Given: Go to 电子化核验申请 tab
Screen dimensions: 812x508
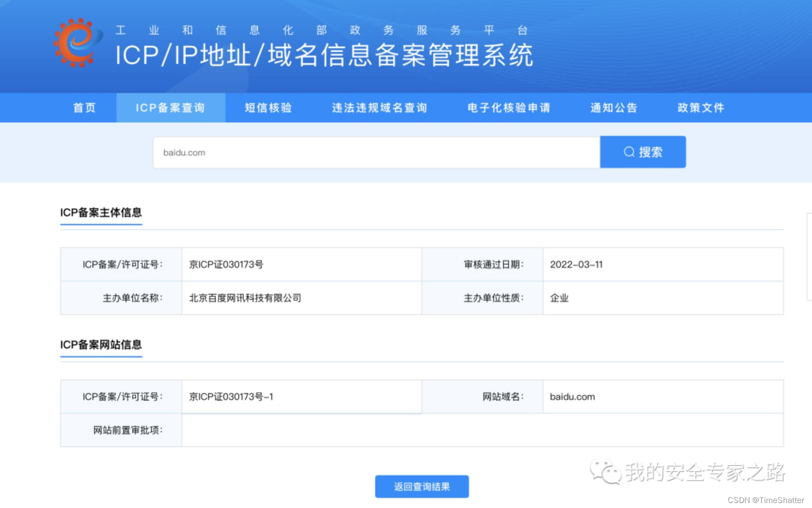Looking at the screenshot, I should (x=509, y=108).
